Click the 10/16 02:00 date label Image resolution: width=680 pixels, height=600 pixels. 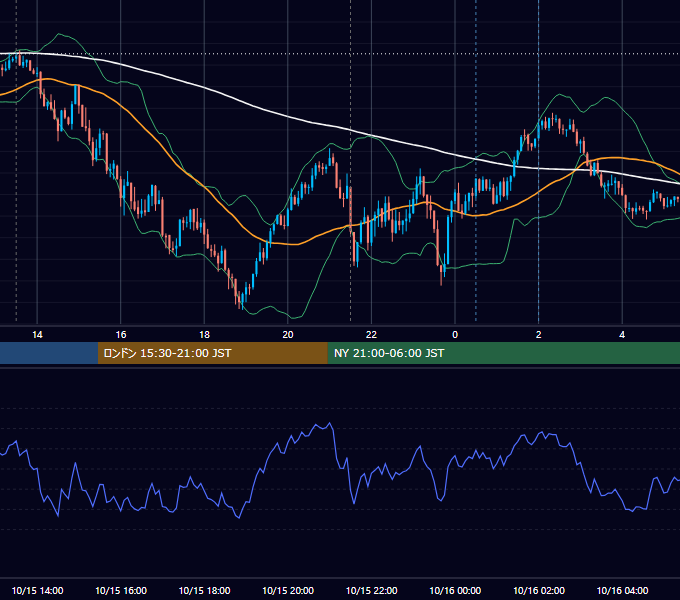point(539,590)
